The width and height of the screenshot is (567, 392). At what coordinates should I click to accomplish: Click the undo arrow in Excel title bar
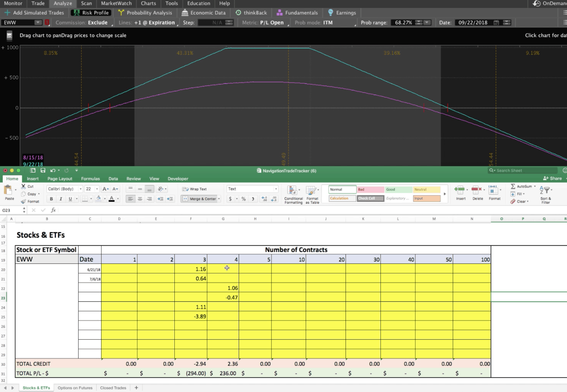coord(53,170)
